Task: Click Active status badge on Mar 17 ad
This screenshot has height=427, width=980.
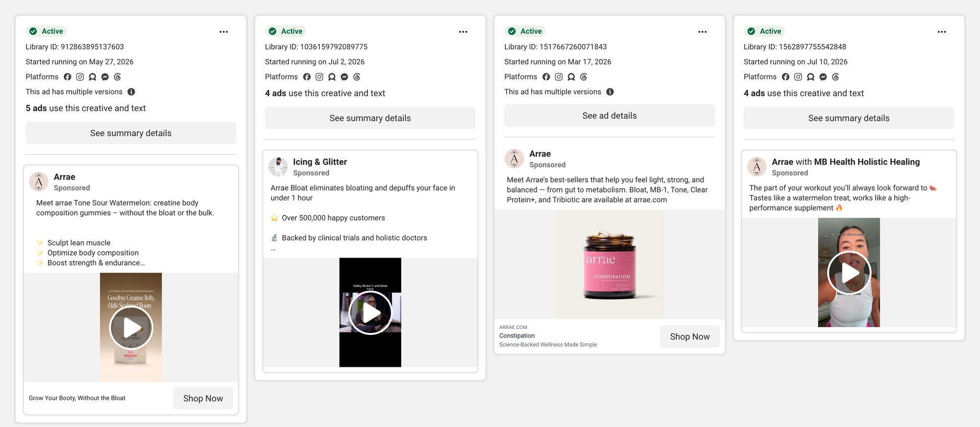Action: [525, 31]
